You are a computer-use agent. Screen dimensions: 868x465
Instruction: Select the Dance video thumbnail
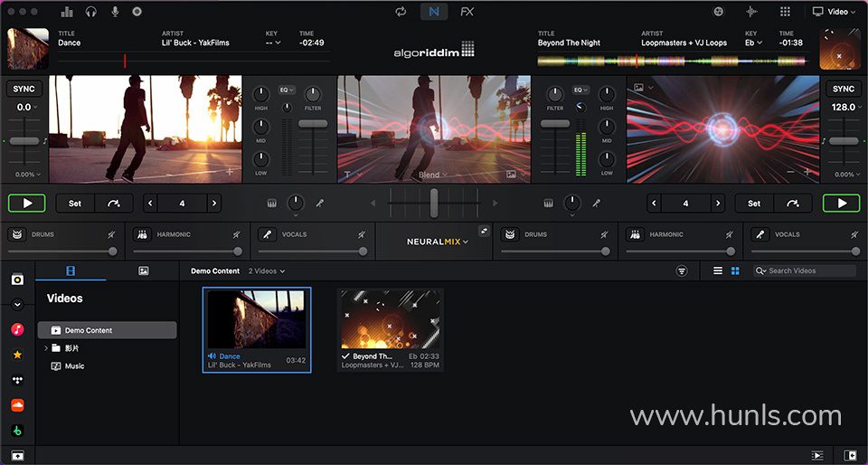click(x=257, y=330)
